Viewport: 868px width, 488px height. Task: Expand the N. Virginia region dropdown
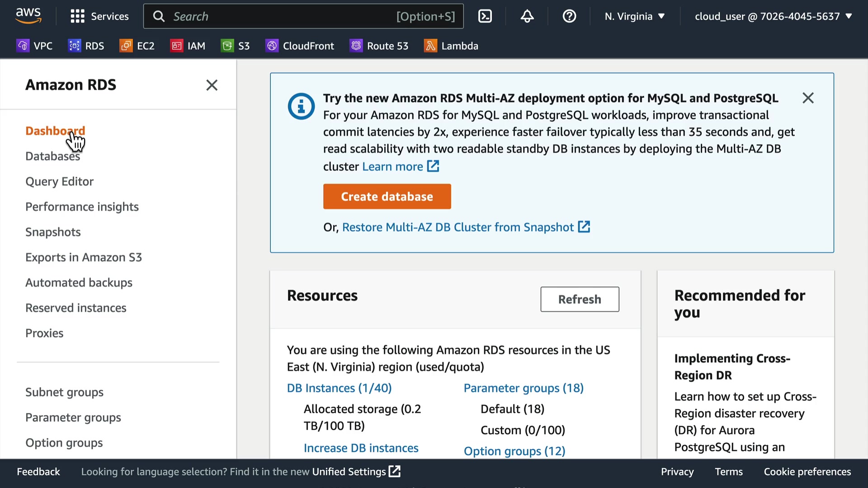click(x=634, y=16)
